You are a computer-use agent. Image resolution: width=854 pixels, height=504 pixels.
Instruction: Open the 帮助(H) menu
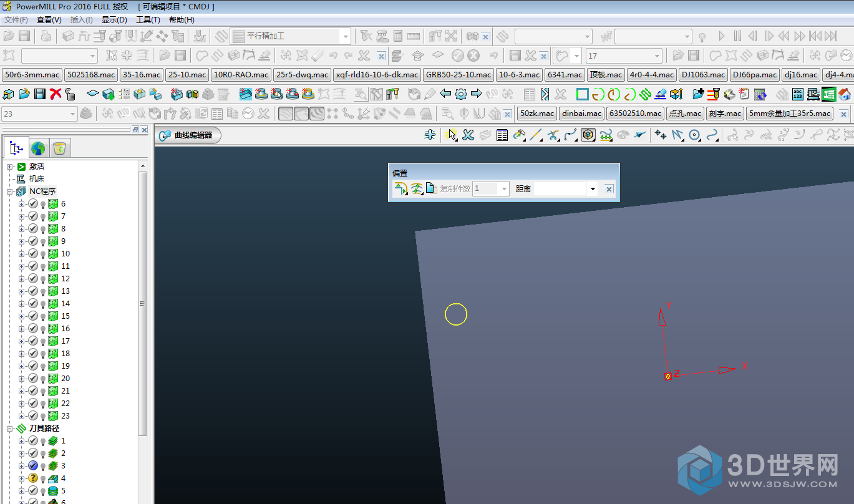[x=182, y=19]
